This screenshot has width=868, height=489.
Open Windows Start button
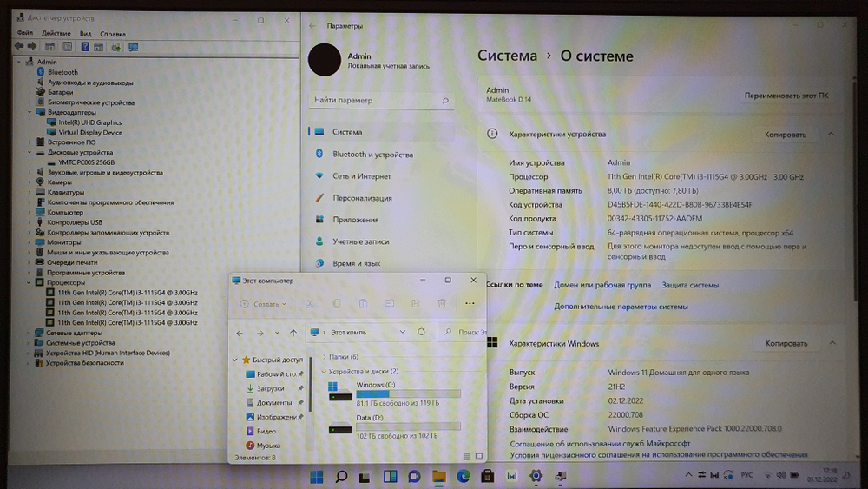click(x=316, y=477)
